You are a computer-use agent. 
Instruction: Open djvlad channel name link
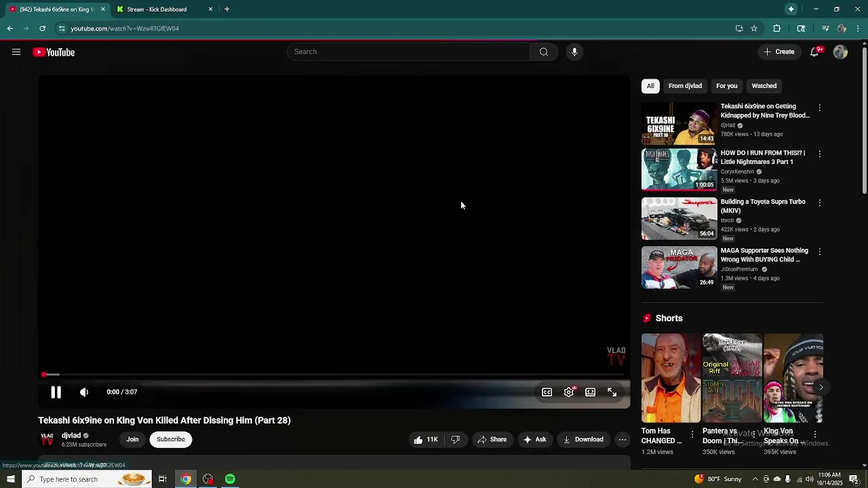(x=71, y=436)
